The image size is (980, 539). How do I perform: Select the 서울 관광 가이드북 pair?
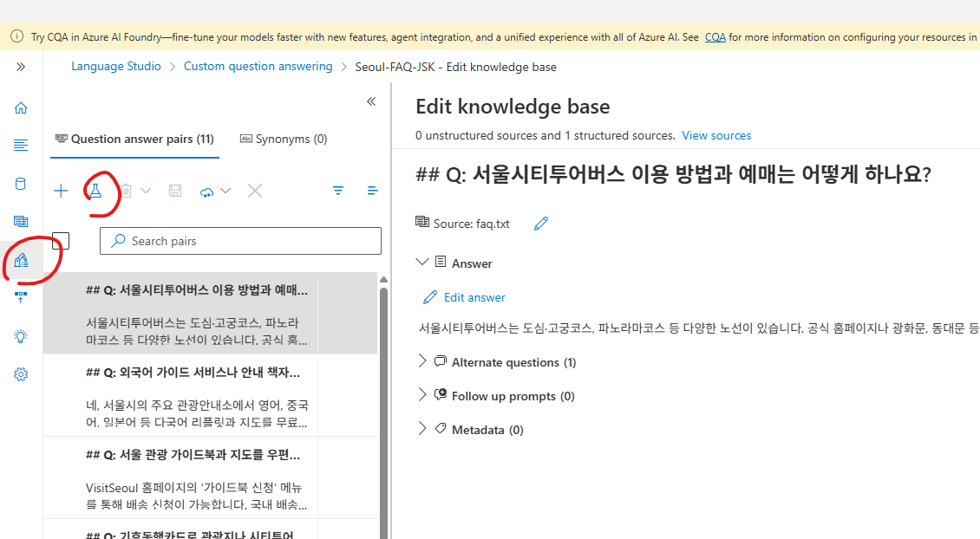(210, 477)
